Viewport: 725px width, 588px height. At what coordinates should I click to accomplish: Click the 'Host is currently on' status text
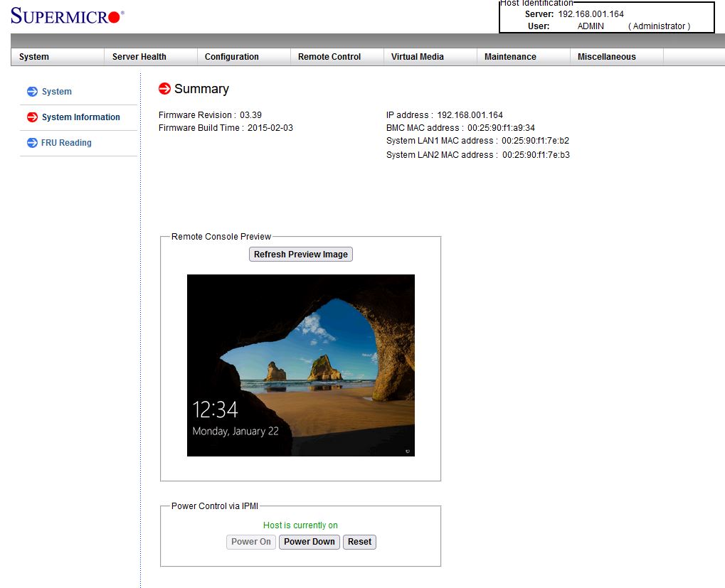(300, 525)
